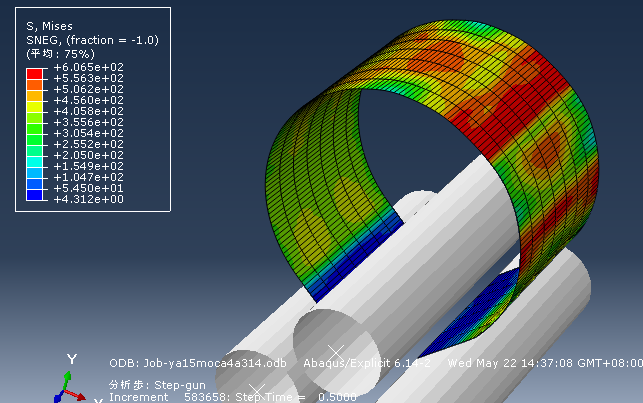Click the "Step Time = 0.5000" value
The height and width of the screenshot is (403, 643).
pyautogui.click(x=296, y=397)
